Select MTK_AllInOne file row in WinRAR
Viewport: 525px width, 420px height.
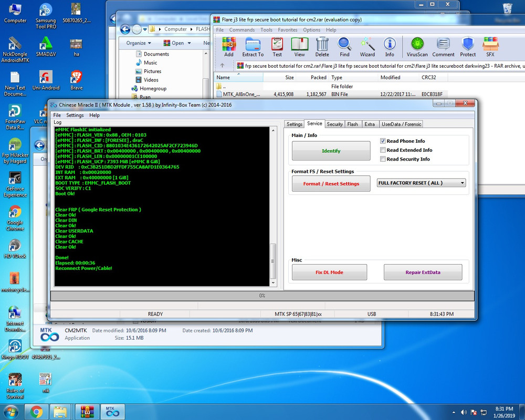330,94
